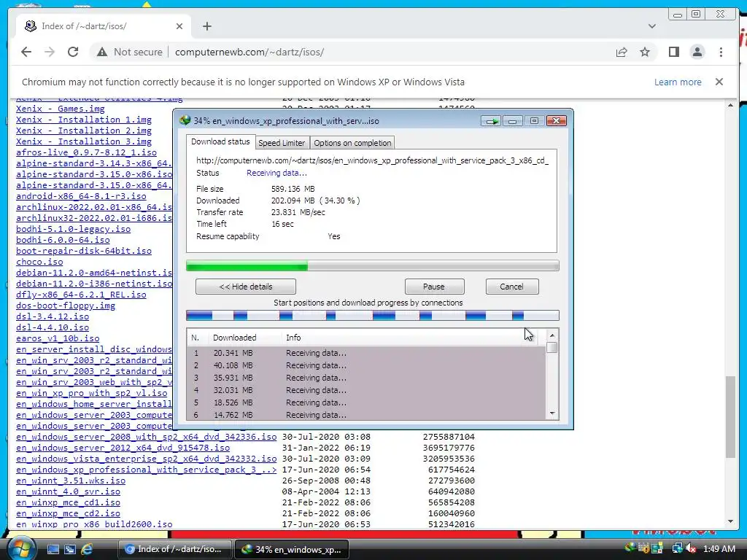Open the Chromium three-dot menu
The height and width of the screenshot is (560, 747).
click(721, 52)
